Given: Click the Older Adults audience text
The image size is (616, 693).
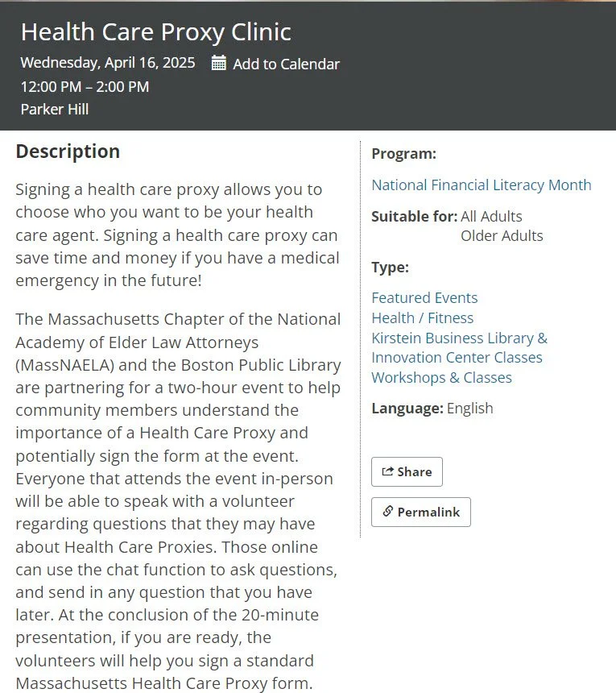Looking at the screenshot, I should point(502,236).
